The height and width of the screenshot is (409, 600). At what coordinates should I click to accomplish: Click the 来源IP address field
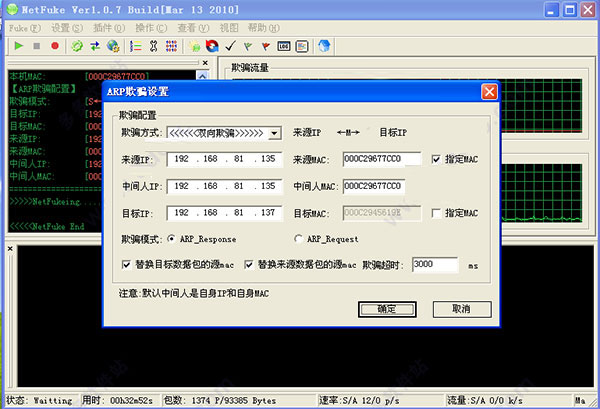click(225, 159)
